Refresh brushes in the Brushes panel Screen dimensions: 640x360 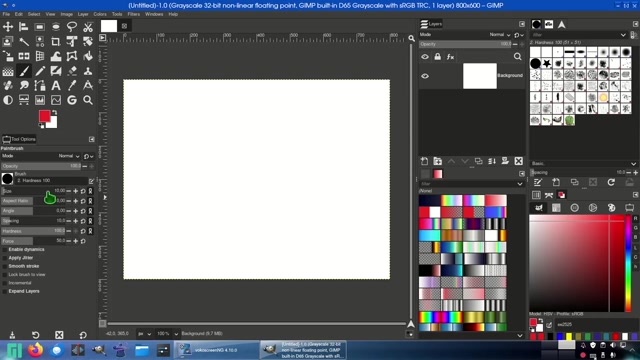[x=611, y=182]
